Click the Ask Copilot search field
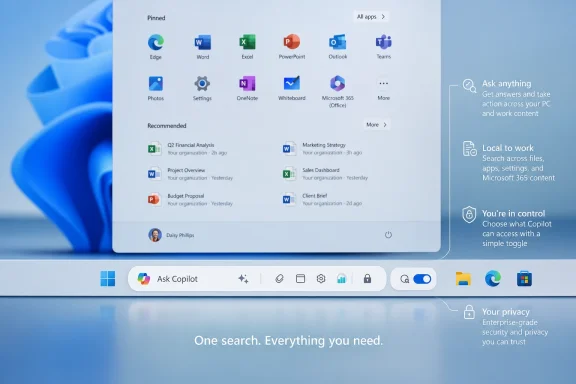The width and height of the screenshot is (576, 384). coord(257,279)
